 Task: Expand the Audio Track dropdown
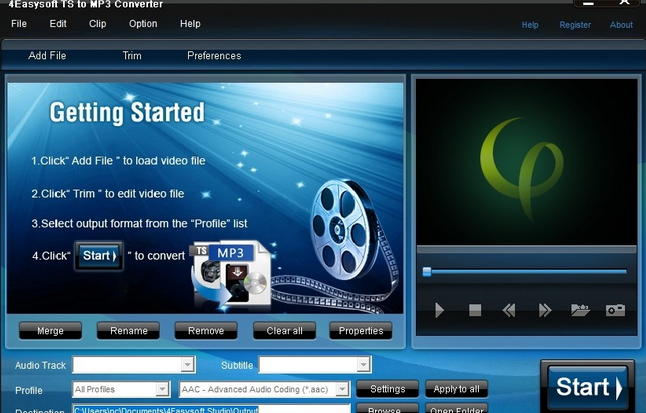tap(187, 365)
